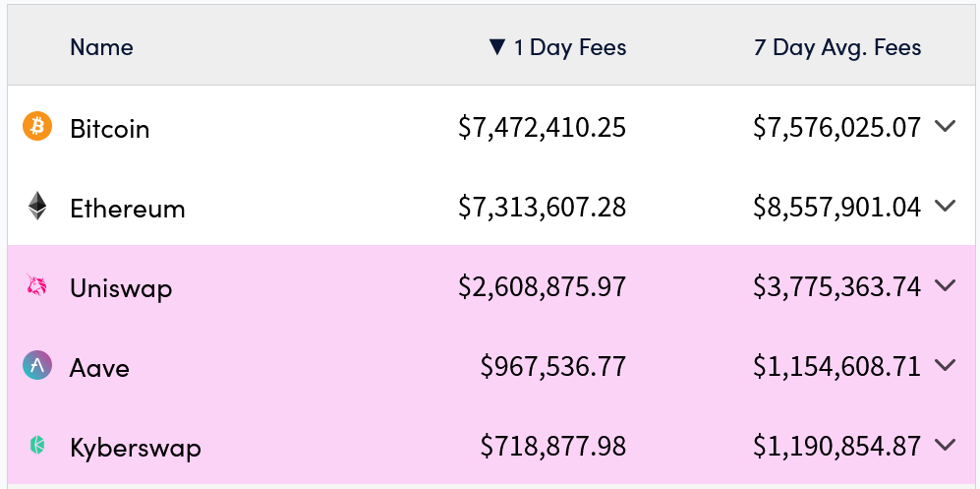Click the Ethereum diamond logo icon
This screenshot has height=489, width=980.
[x=37, y=206]
